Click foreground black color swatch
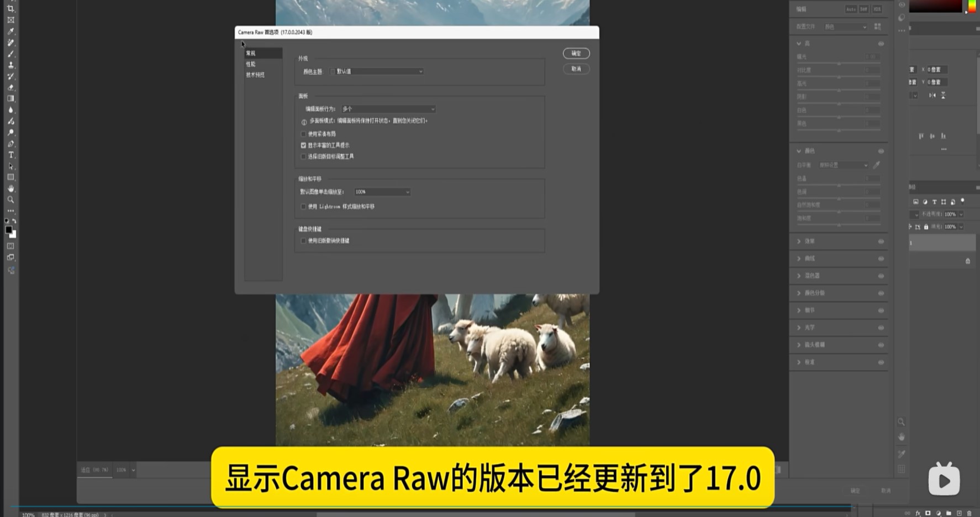The width and height of the screenshot is (980, 517). (8, 230)
